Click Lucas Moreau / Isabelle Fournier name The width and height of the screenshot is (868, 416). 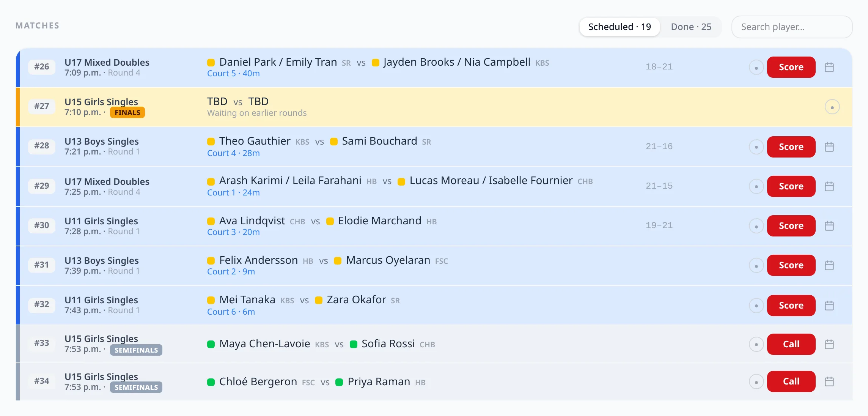tap(491, 181)
